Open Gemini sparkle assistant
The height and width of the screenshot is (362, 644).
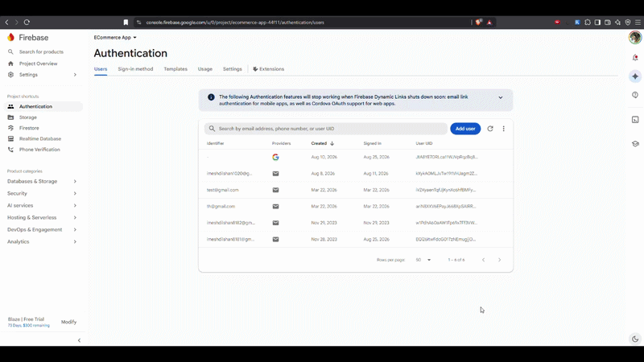pos(635,76)
